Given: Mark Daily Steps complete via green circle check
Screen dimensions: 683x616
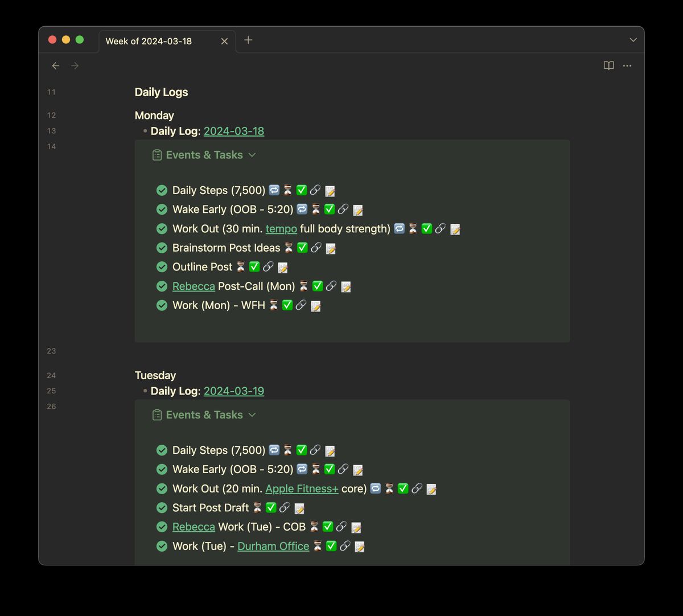Looking at the screenshot, I should pos(162,190).
